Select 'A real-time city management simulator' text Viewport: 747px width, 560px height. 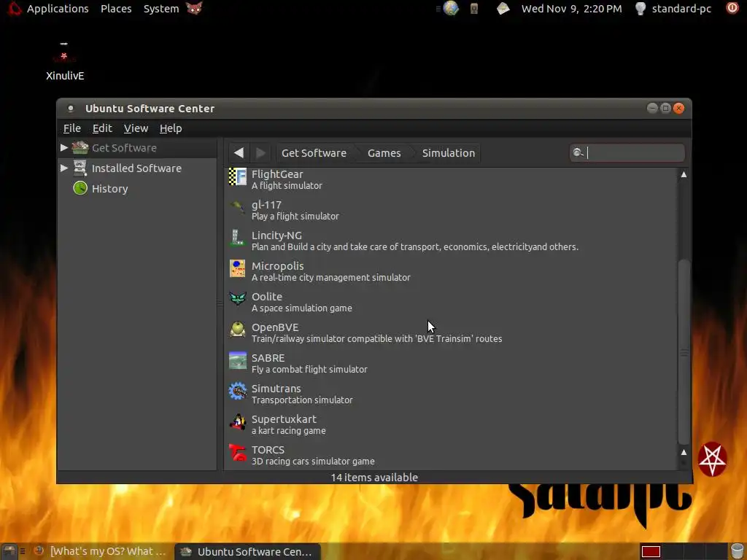click(330, 277)
